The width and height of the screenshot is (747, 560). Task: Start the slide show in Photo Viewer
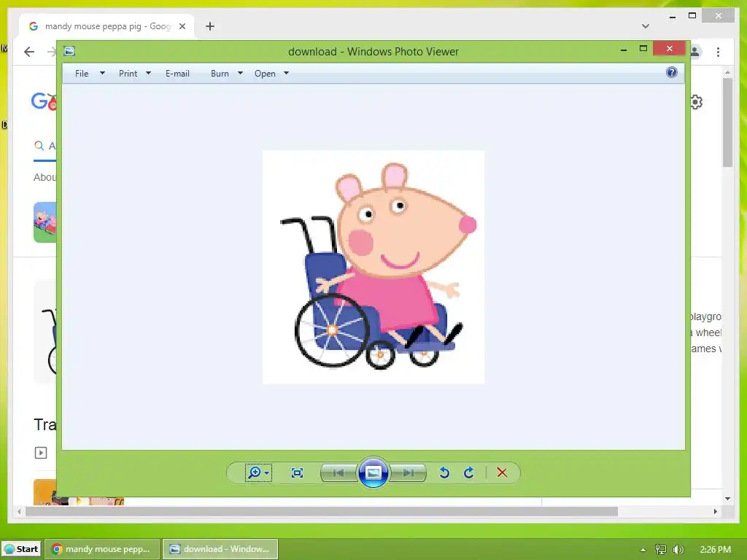pyautogui.click(x=373, y=472)
